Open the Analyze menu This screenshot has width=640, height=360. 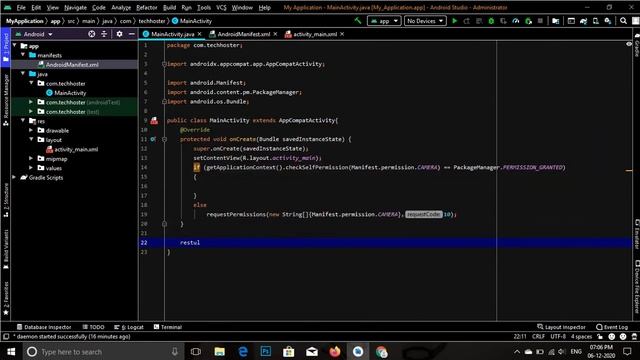point(121,7)
